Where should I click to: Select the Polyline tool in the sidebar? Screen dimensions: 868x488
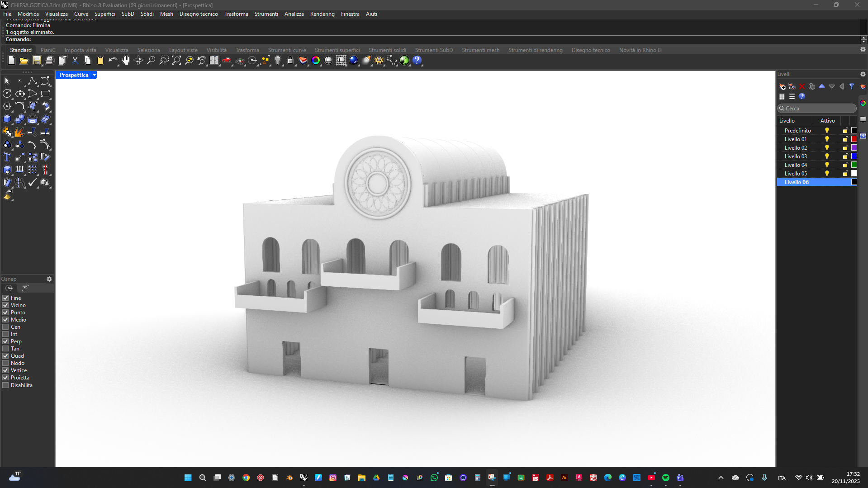32,81
